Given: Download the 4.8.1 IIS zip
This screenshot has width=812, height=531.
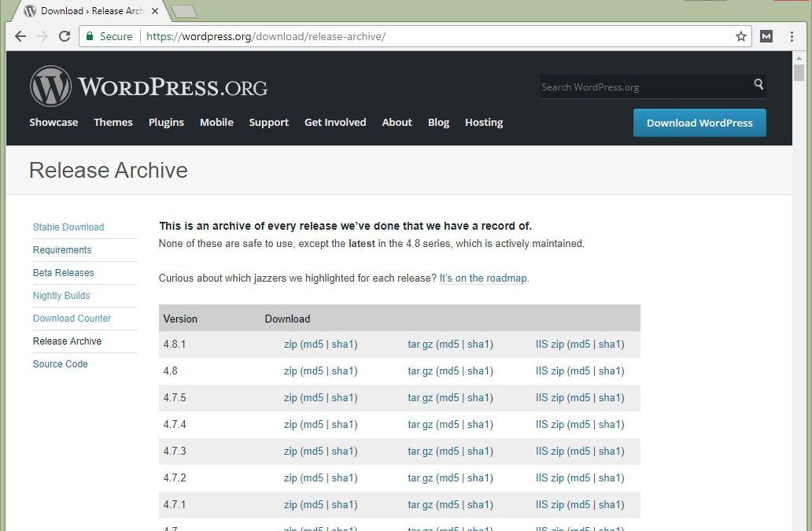Looking at the screenshot, I should 549,345.
